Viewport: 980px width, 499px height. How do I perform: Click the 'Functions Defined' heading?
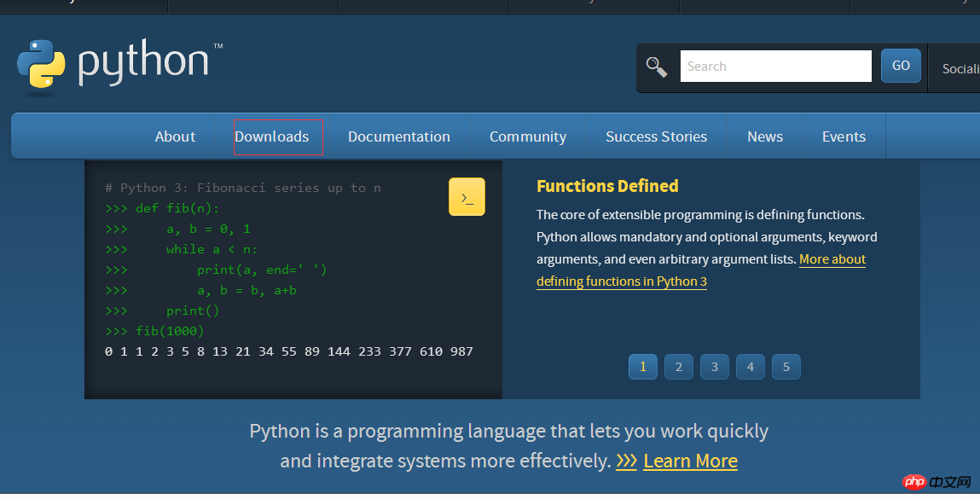coord(607,186)
